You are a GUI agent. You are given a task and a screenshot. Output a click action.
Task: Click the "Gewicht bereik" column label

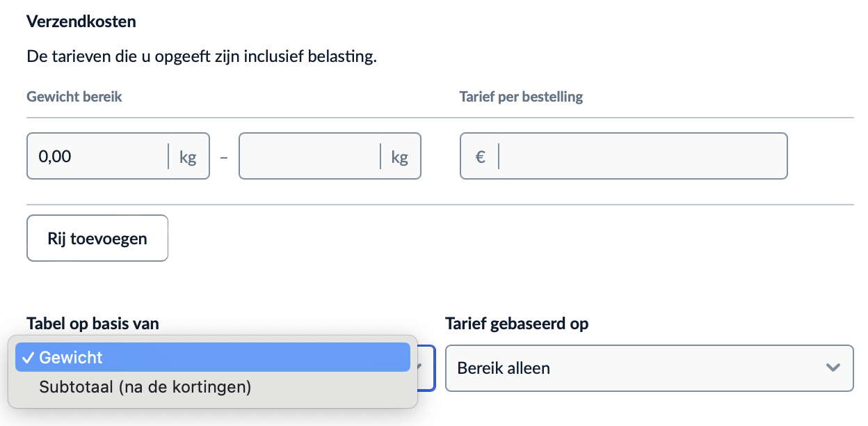tap(74, 97)
